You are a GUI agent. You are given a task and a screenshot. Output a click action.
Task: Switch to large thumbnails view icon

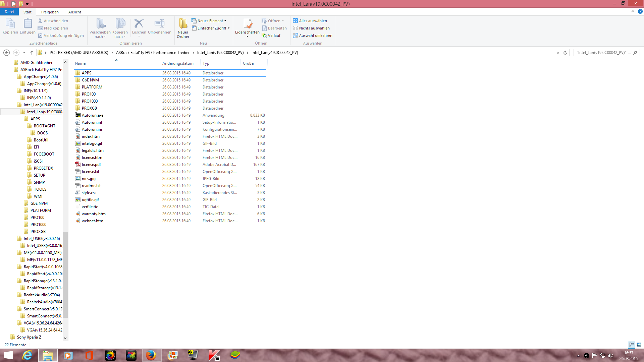pos(639,345)
